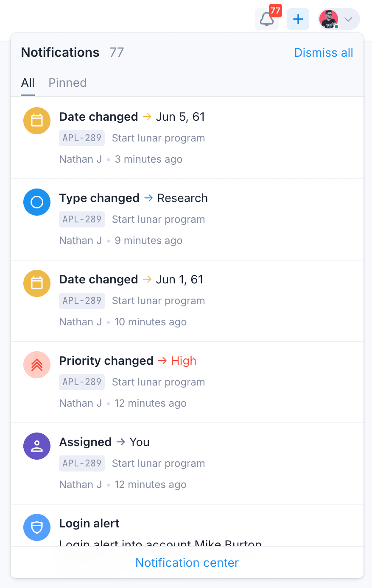The image size is (372, 588).
Task: Select the All notifications tab
Action: coord(28,83)
